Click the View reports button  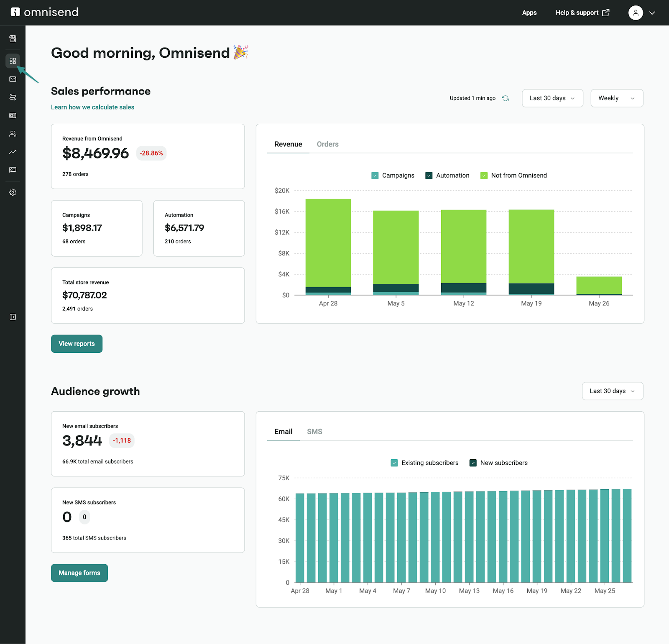click(x=77, y=344)
